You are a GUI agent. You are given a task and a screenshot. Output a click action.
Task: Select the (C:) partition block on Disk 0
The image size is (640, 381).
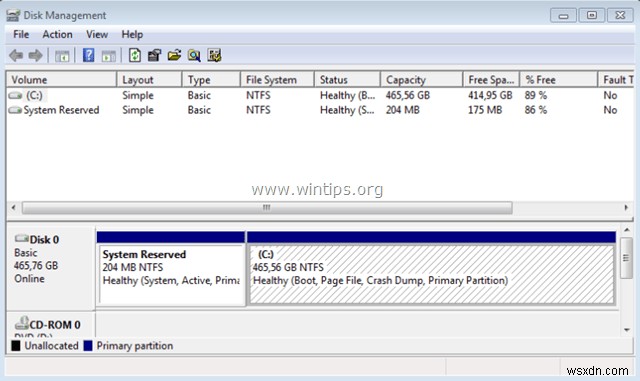431,268
